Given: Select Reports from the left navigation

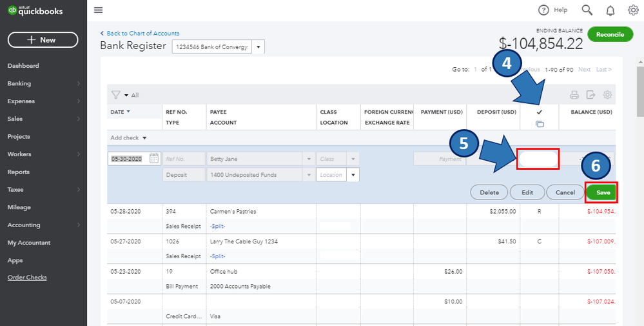Looking at the screenshot, I should [19, 172].
